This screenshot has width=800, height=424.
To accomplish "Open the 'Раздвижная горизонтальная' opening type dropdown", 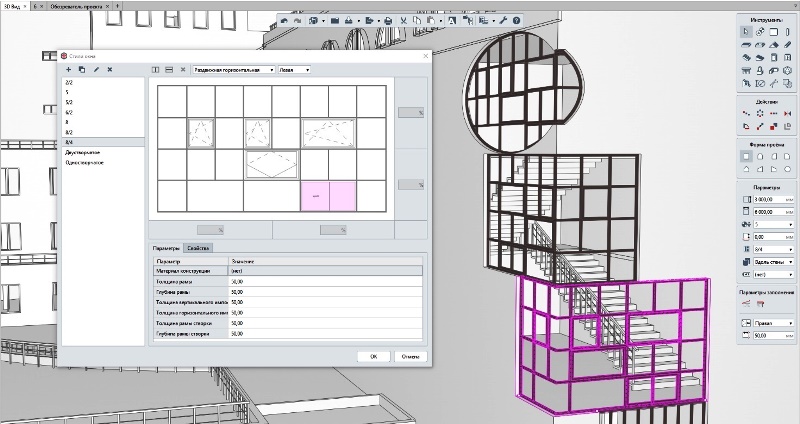I will (x=234, y=70).
